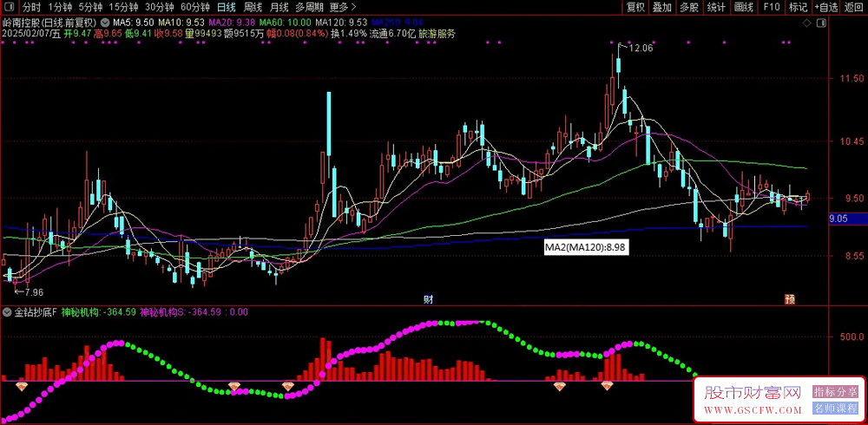868x425 pixels.
Task: Click the 流通6.70亿 float value
Action: tap(392, 34)
